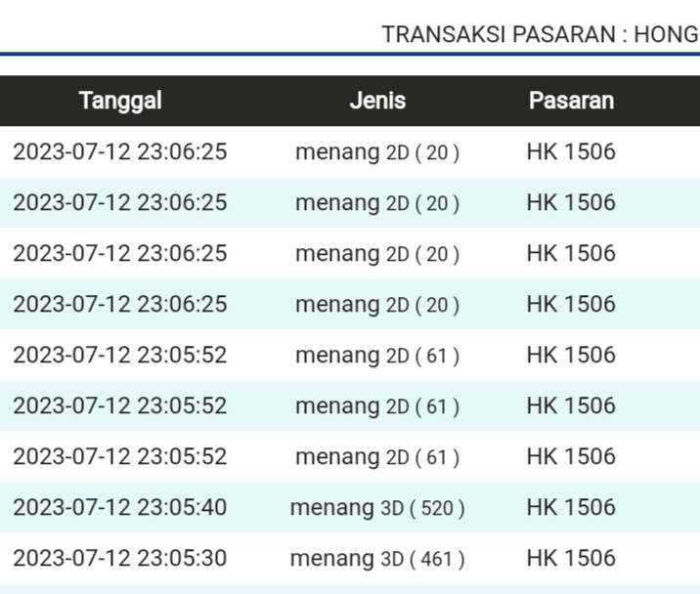Select the Pasaran column header
This screenshot has width=700, height=594.
[x=571, y=101]
